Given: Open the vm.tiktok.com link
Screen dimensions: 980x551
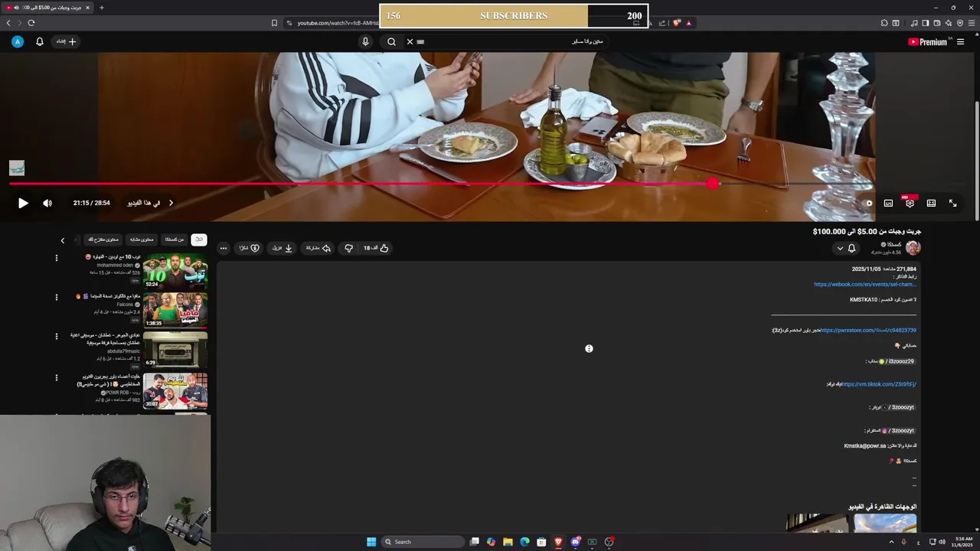Looking at the screenshot, I should [879, 384].
